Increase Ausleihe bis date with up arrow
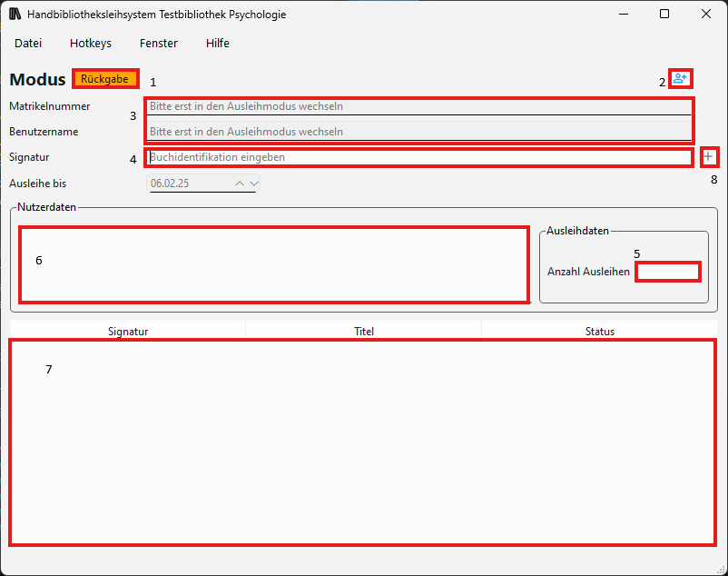Viewport: 728px width, 576px height. coord(240,184)
